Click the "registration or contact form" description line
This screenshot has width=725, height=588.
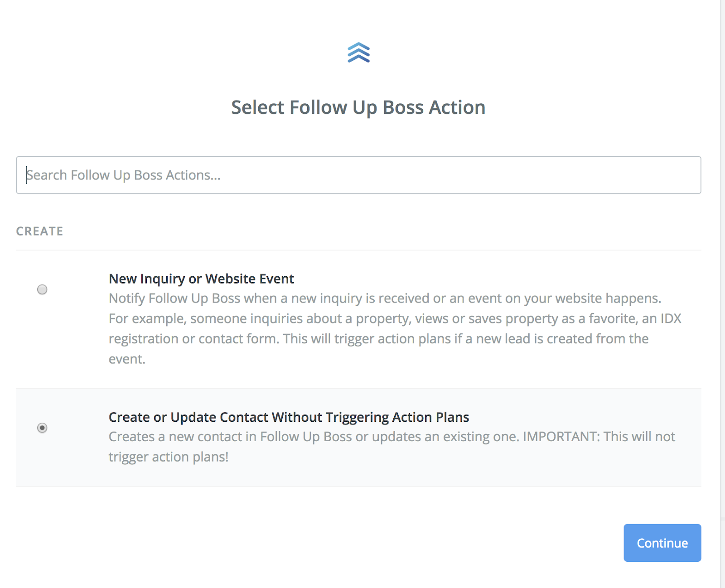click(x=378, y=339)
